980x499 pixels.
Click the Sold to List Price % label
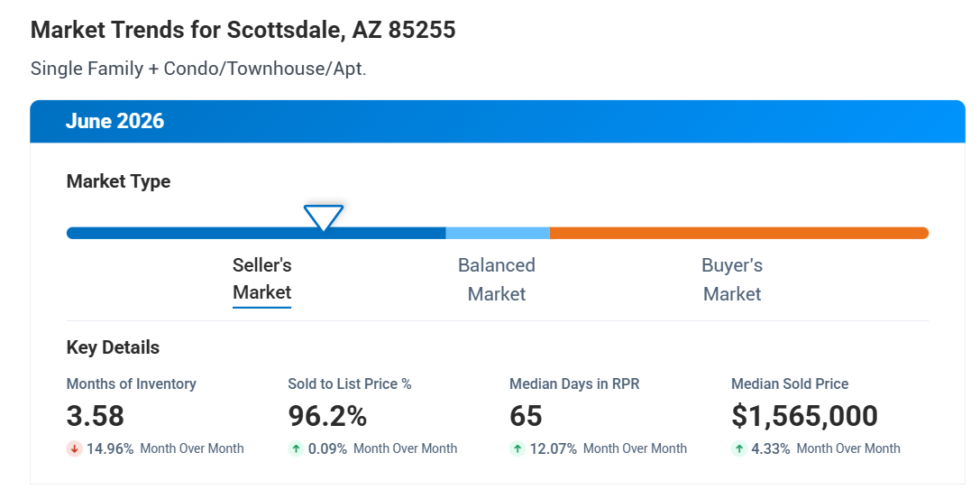(x=350, y=383)
